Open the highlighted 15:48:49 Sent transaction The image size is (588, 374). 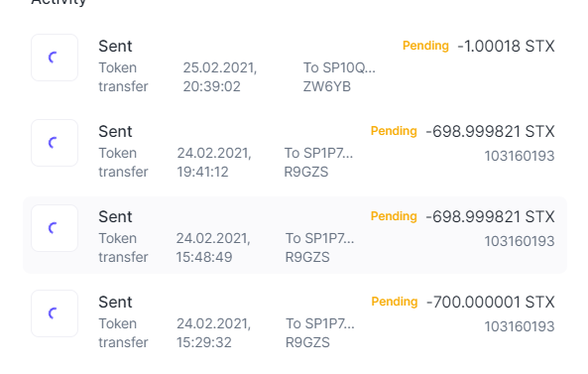point(294,235)
